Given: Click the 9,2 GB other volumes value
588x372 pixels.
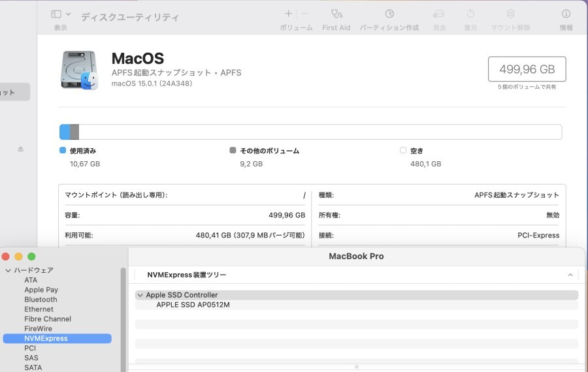Looking at the screenshot, I should pos(252,164).
